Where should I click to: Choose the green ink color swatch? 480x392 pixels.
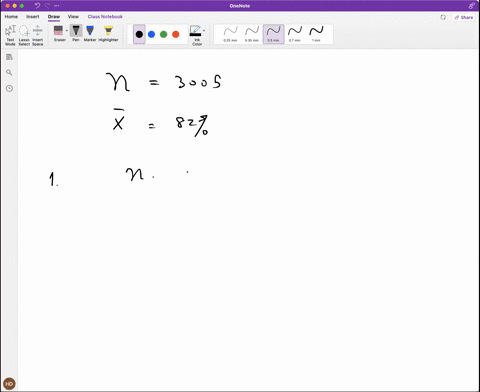[164, 34]
